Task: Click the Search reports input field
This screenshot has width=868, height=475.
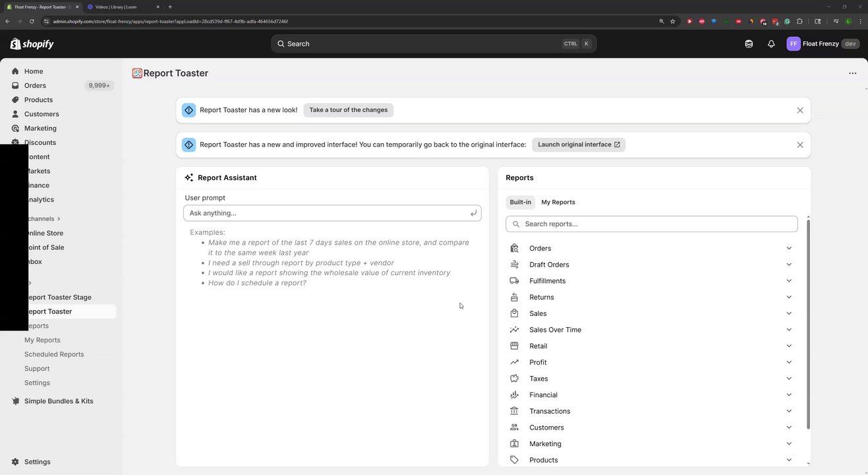Action: (659, 224)
